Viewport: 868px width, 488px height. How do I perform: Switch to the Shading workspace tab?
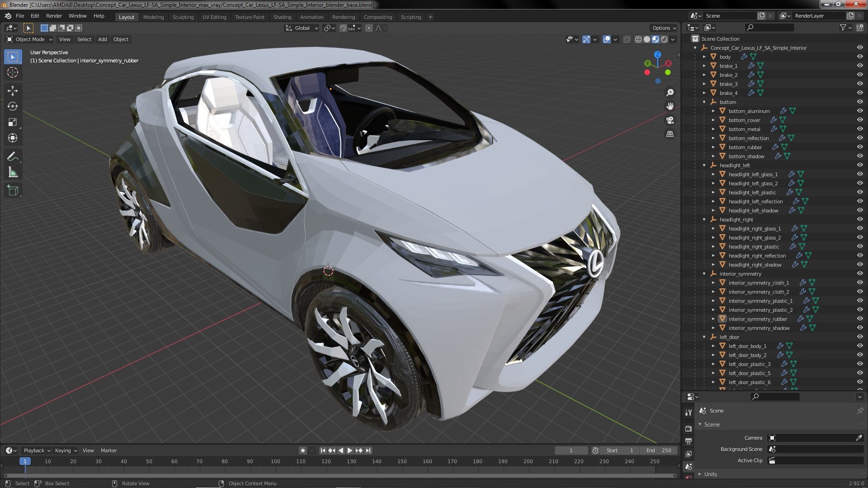pos(282,17)
